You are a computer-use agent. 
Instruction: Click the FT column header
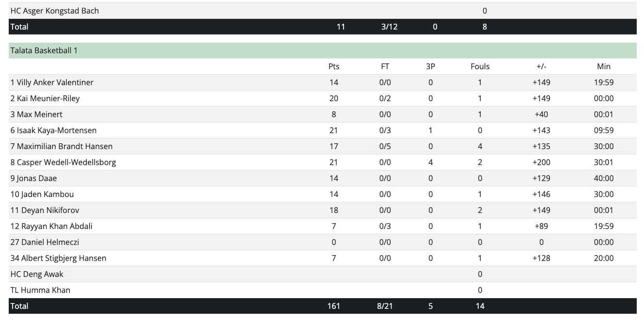click(x=385, y=66)
